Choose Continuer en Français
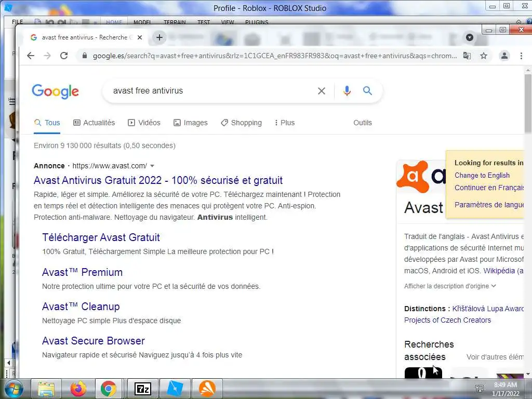Image resolution: width=532 pixels, height=399 pixels. (x=489, y=188)
